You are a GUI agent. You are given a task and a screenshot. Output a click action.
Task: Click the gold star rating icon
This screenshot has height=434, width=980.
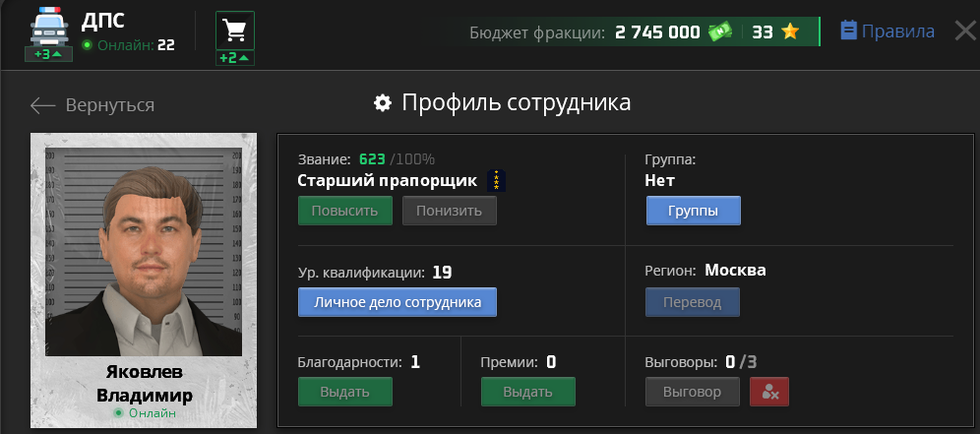click(x=789, y=31)
